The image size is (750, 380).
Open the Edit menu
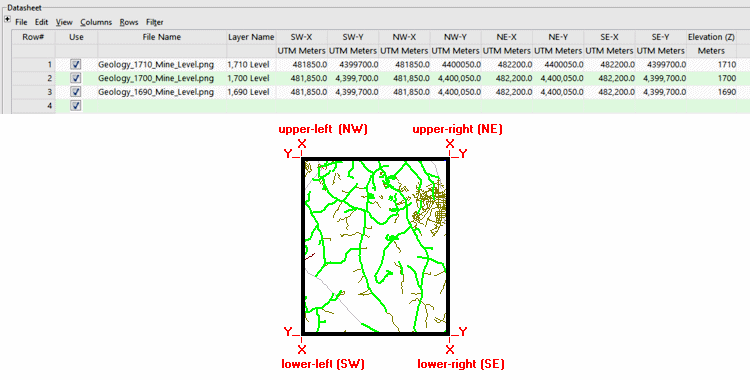[x=41, y=22]
